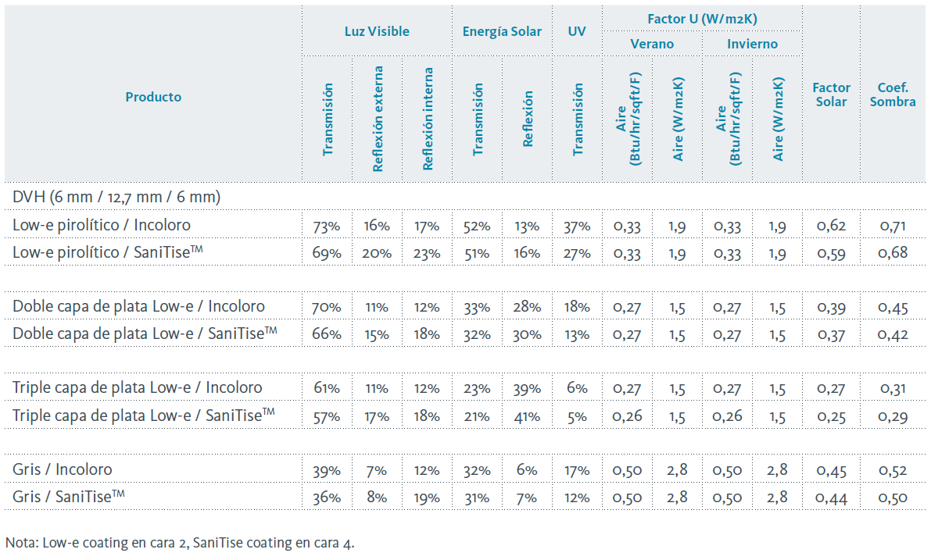Screen dimensions: 931x560
Task: Click the Producto column header
Action: 153,97
